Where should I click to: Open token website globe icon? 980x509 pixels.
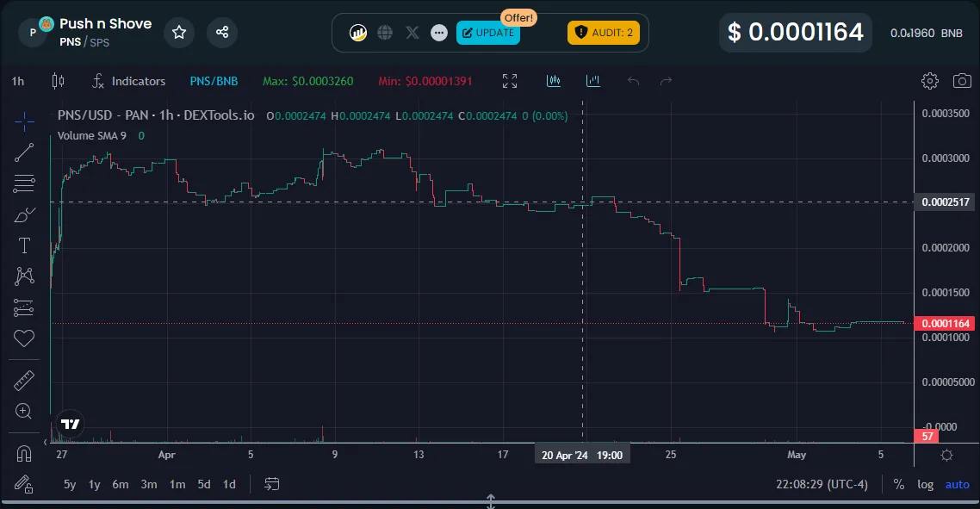[x=385, y=33]
